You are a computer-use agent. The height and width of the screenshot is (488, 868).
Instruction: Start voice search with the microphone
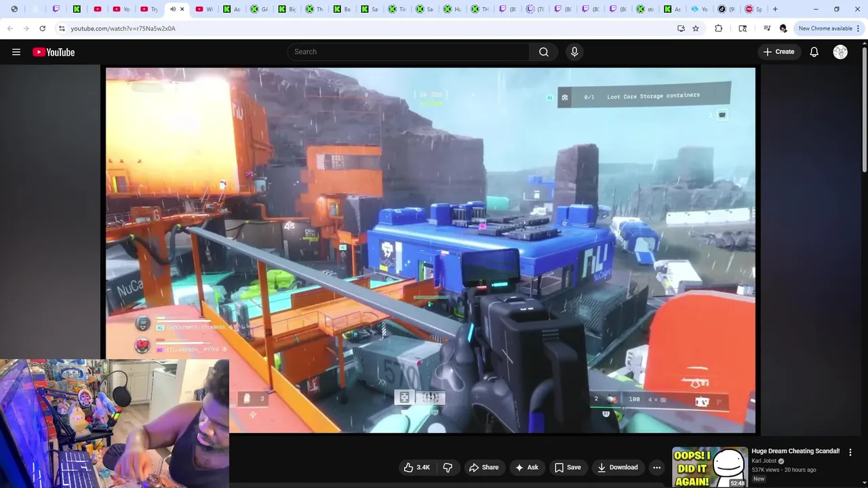574,52
